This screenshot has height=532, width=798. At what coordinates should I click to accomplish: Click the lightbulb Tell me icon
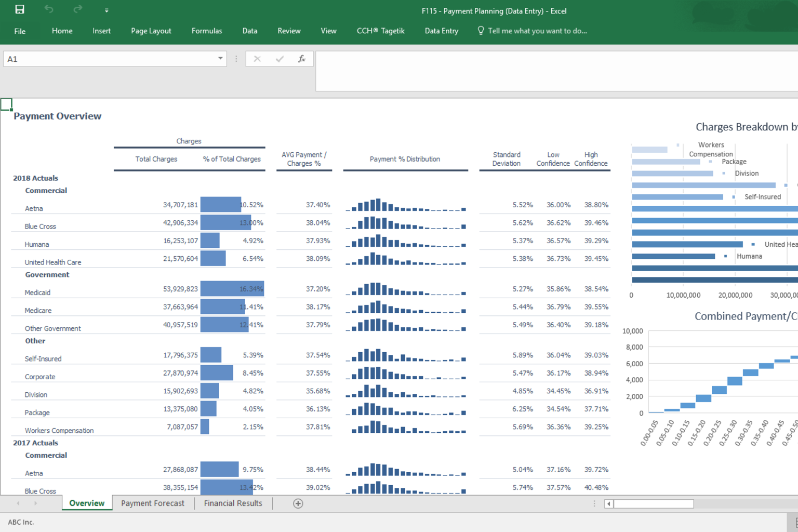[x=481, y=31]
